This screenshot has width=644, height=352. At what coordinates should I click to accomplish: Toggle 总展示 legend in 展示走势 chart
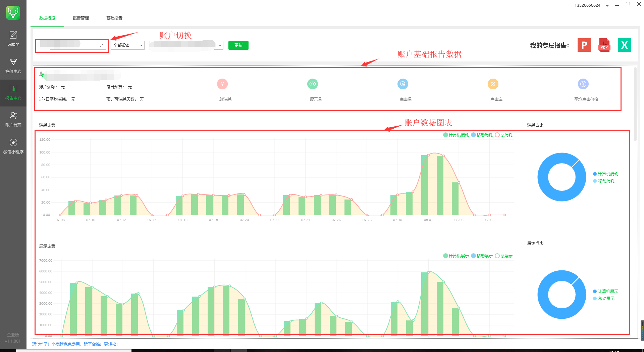coord(504,256)
